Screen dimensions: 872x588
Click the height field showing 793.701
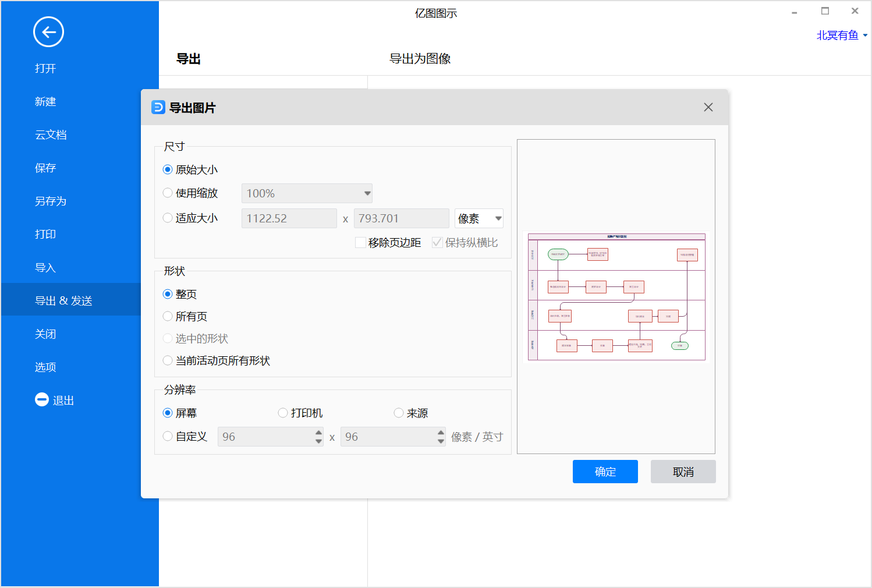click(x=402, y=218)
